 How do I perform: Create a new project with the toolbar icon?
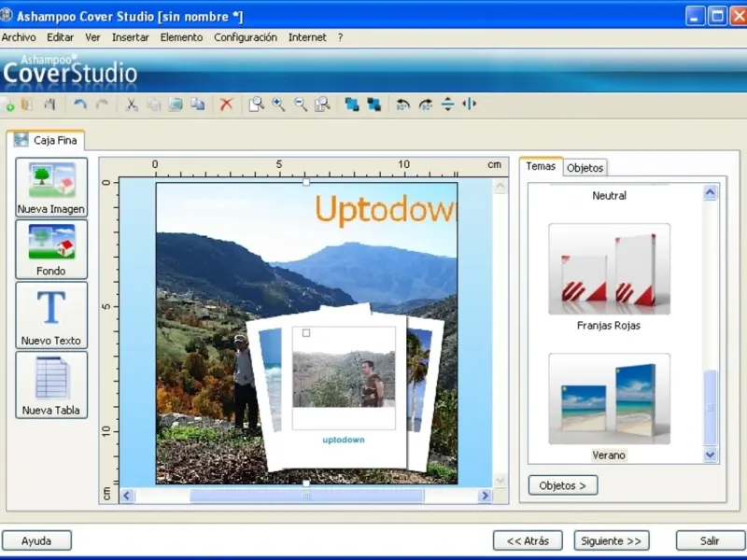[x=7, y=105]
